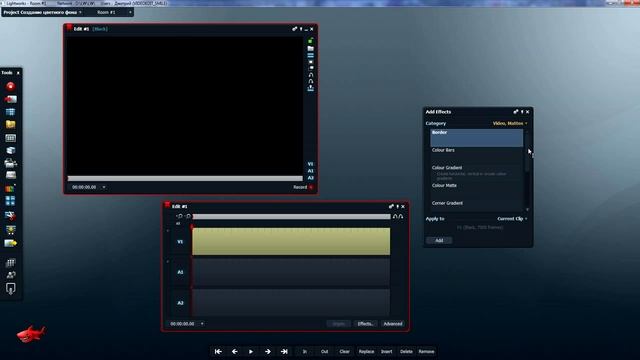Open the Room #1 dropdown
The image size is (640, 360).
click(114, 12)
